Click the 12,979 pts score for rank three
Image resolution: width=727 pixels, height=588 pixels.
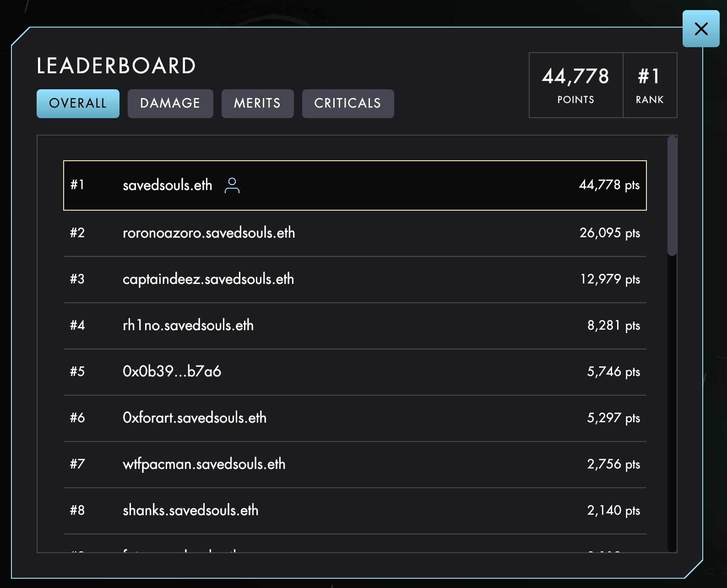tap(610, 279)
